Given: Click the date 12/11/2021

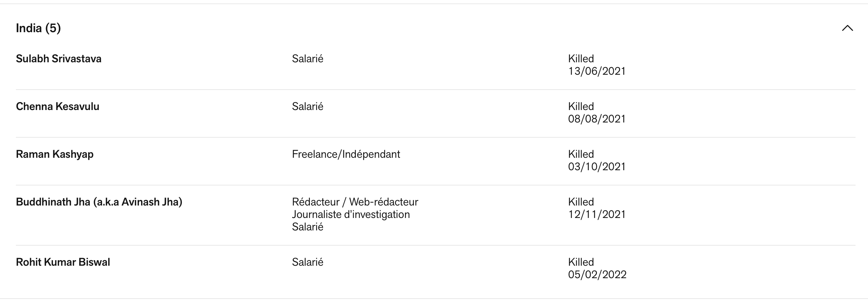Looking at the screenshot, I should coord(597,215).
